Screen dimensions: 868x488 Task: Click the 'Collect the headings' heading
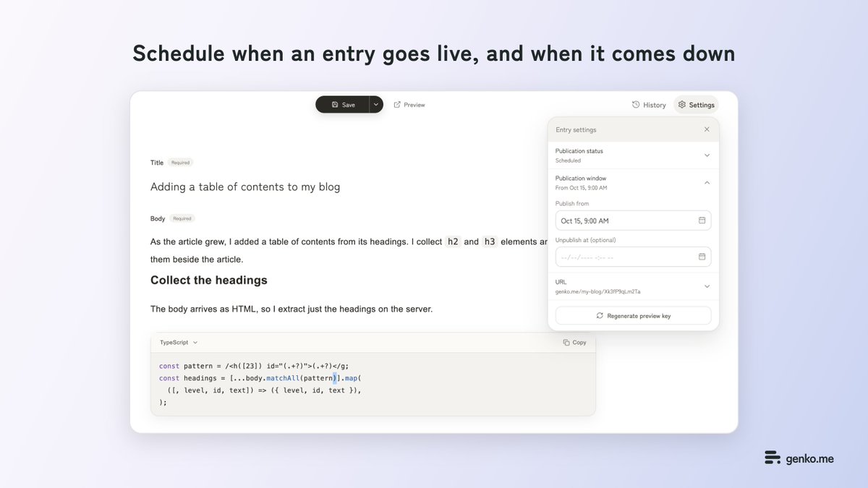pos(209,281)
